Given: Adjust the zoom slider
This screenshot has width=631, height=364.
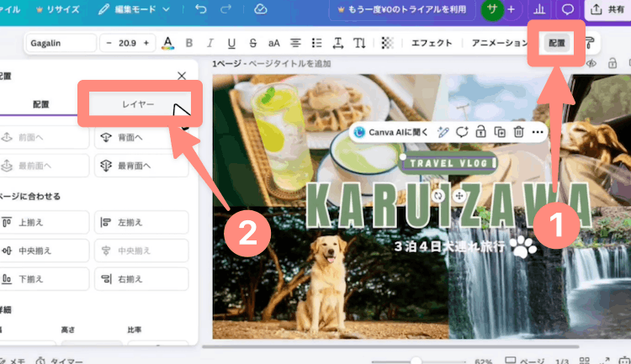Looking at the screenshot, I should (x=416, y=361).
